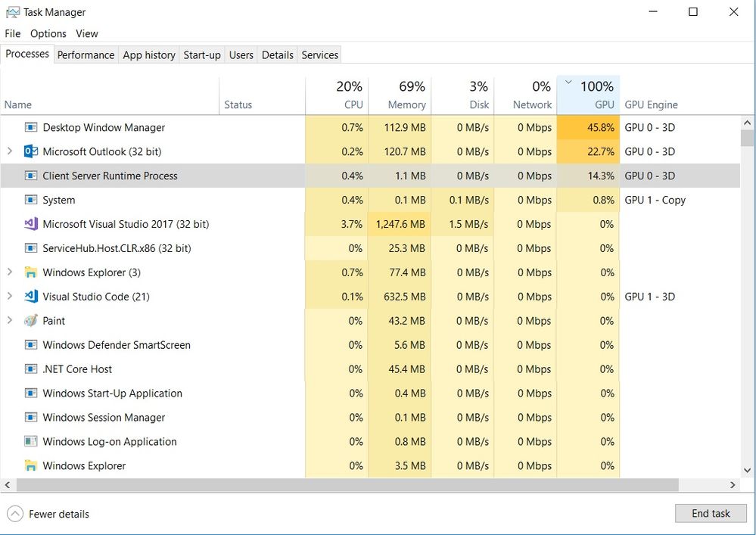Sort by the Memory column header
756x535 pixels.
click(400, 95)
